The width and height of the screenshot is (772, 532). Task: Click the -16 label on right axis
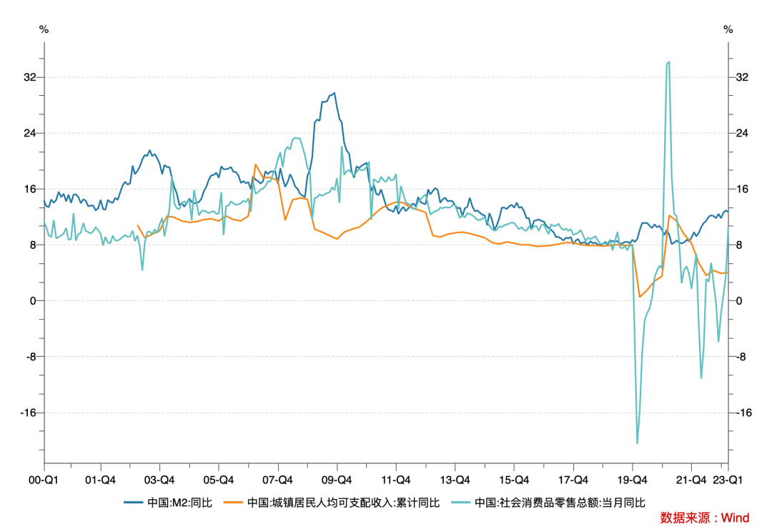pos(743,413)
